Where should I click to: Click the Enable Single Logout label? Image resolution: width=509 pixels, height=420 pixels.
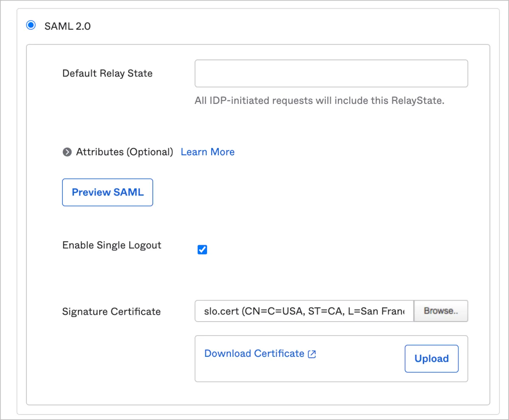click(112, 245)
